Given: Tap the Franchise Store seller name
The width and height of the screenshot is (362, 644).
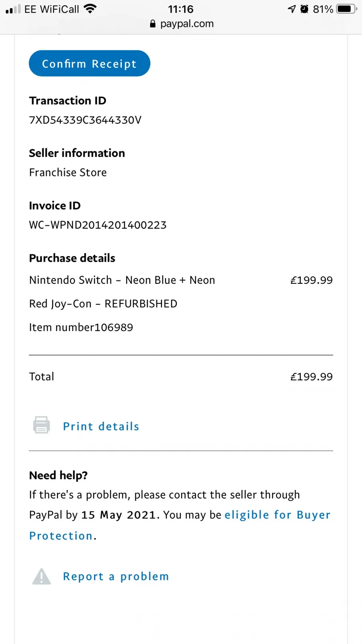Looking at the screenshot, I should tap(68, 172).
